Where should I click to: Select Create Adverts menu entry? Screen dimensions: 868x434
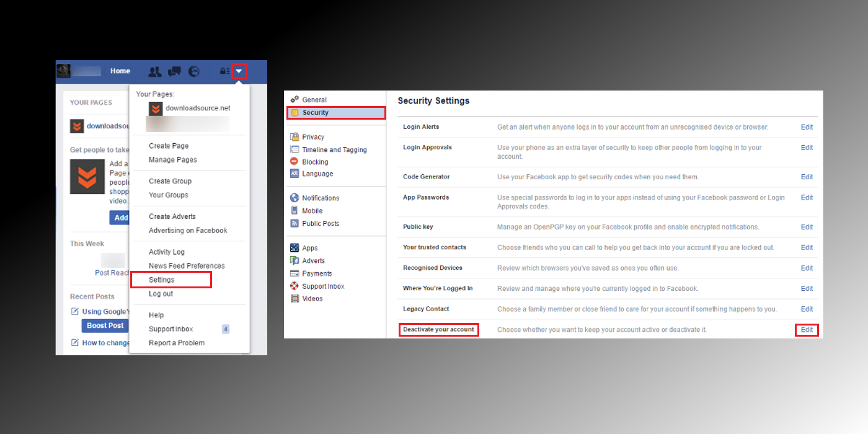[172, 216]
